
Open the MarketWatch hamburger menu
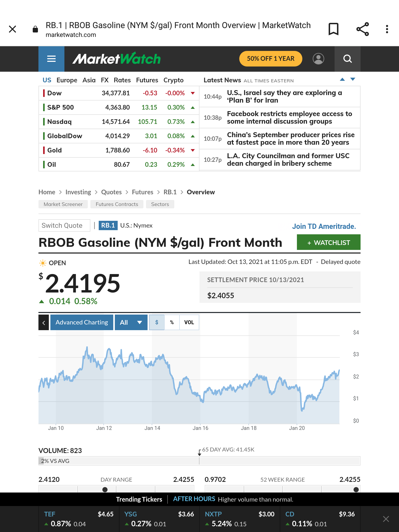(x=51, y=59)
